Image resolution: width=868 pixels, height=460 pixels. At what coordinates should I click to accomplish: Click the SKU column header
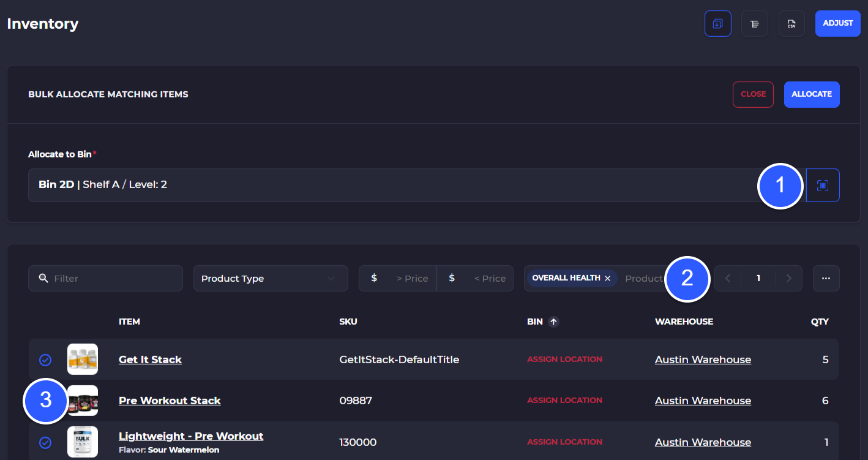[348, 322]
